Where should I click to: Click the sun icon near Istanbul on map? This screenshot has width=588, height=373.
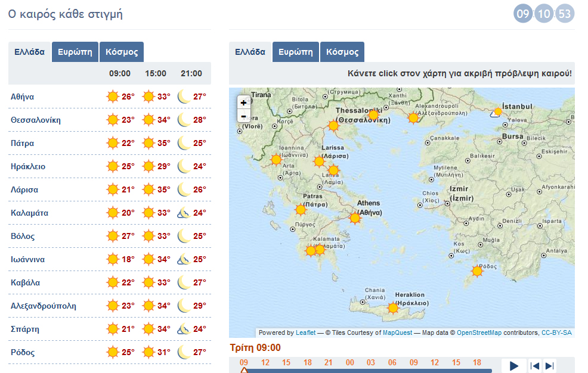pos(498,111)
